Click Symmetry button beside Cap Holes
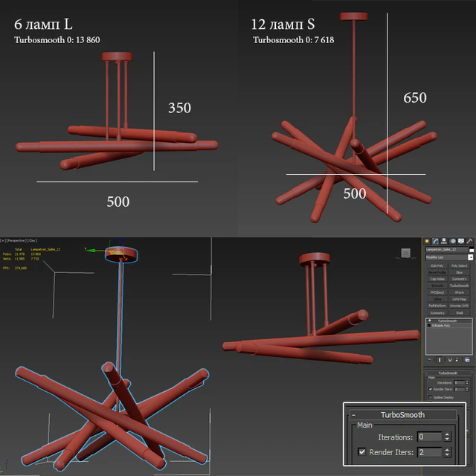476x476 pixels. [x=459, y=279]
